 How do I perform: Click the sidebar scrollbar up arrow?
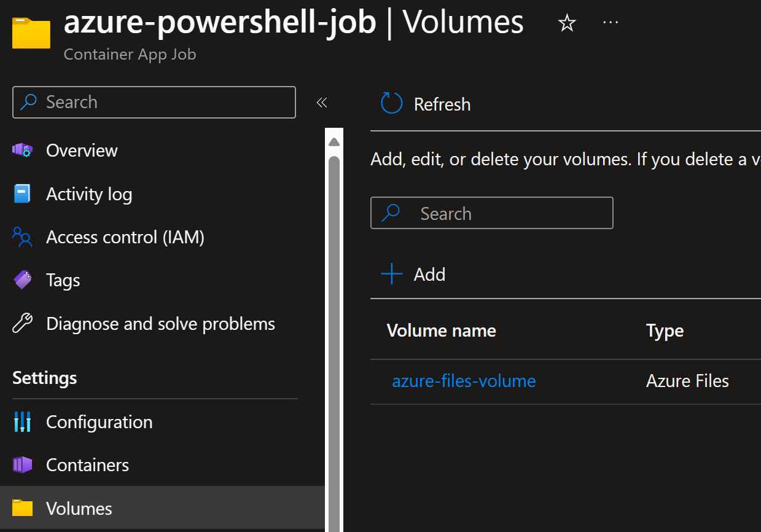334,142
